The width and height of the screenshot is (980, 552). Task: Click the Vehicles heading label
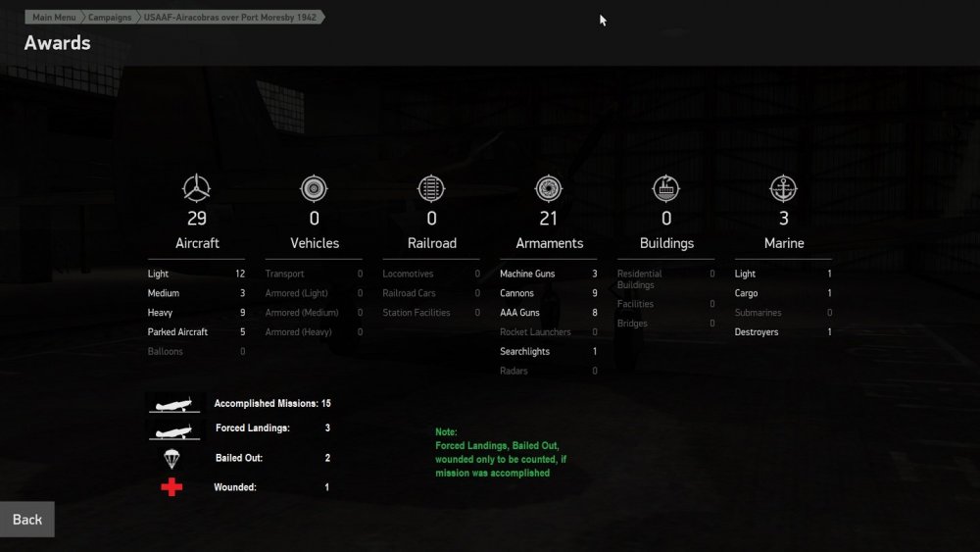315,243
